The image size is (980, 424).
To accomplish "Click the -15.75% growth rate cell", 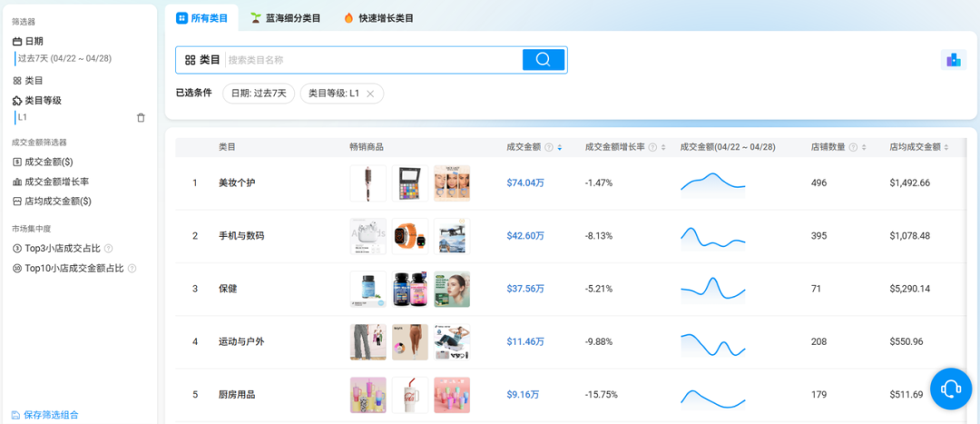I will (602, 395).
